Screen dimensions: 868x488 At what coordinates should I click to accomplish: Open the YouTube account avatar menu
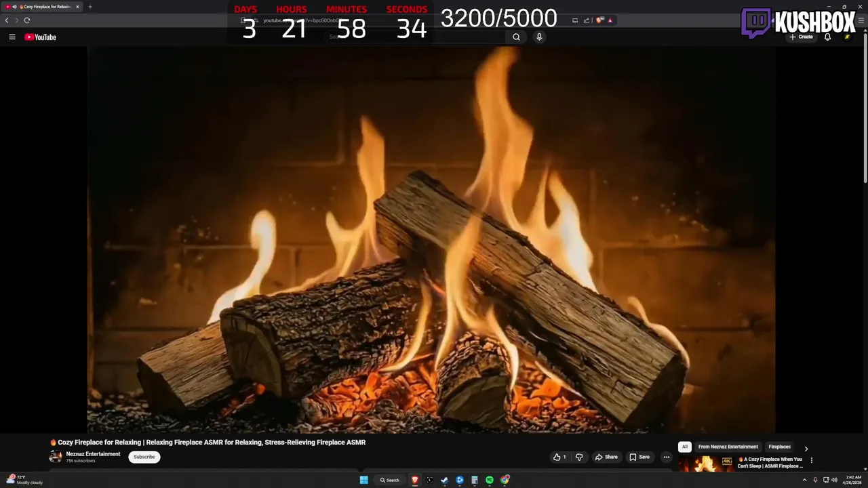(x=847, y=37)
